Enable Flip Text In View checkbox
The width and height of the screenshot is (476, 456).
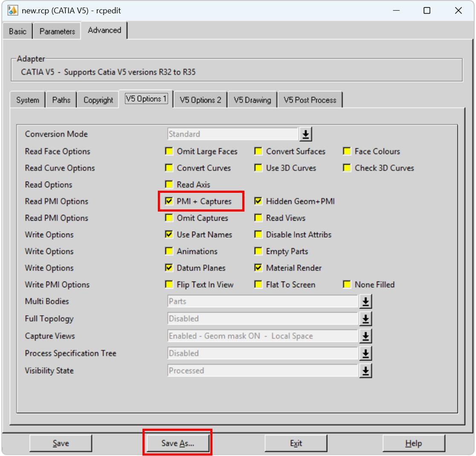169,285
